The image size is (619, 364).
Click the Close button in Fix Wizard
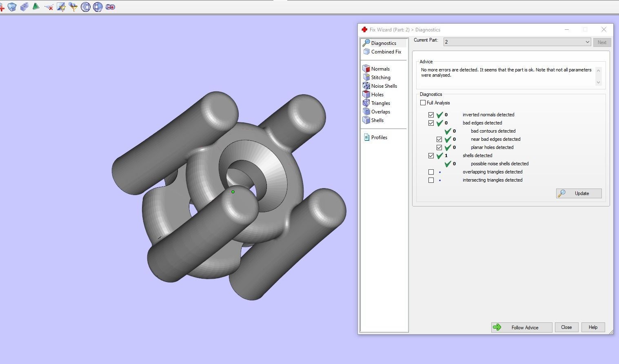click(566, 327)
